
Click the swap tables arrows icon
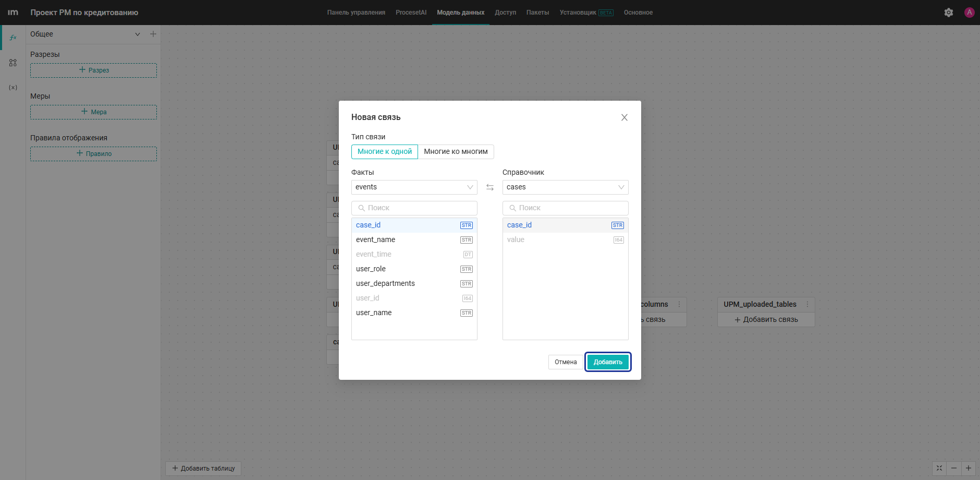pyautogui.click(x=490, y=187)
